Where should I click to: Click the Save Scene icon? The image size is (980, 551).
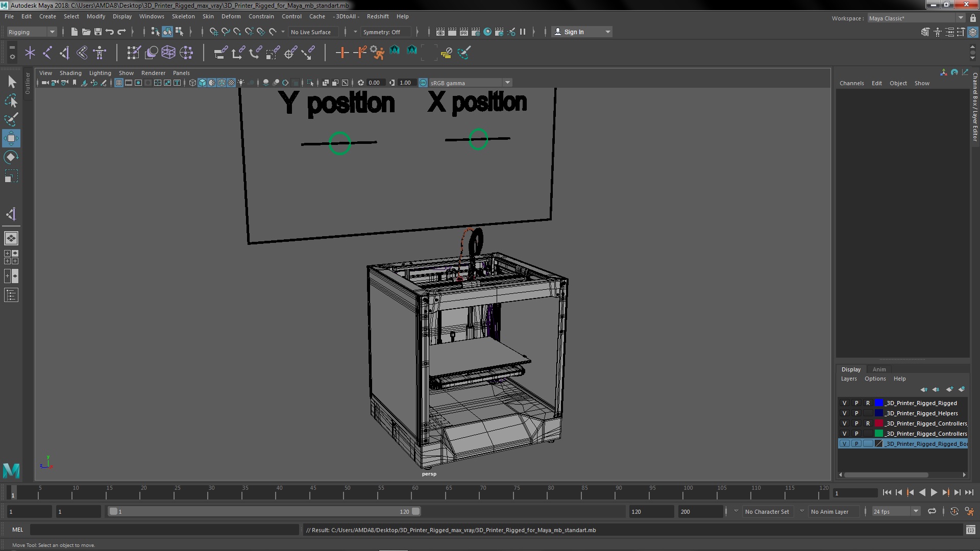[98, 32]
